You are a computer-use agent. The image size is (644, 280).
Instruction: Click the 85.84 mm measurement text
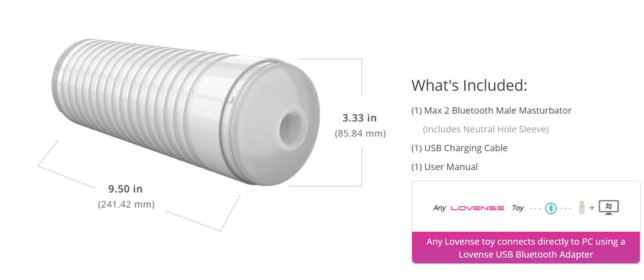360,133
